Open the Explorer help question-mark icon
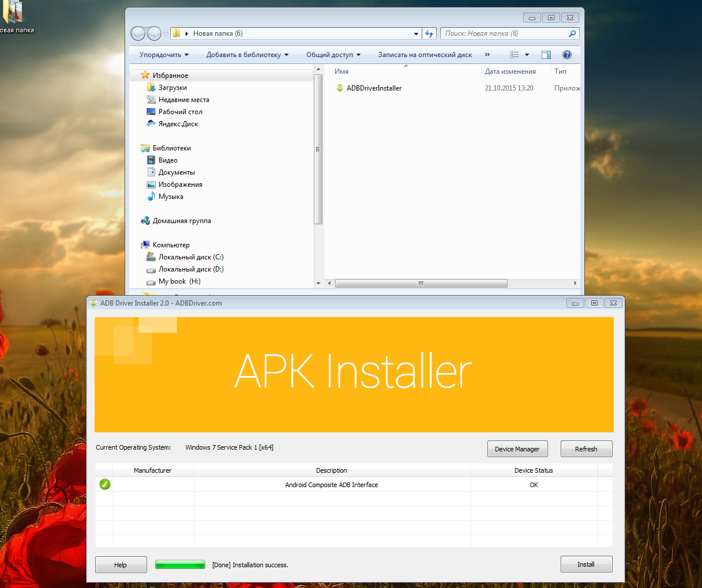Screen dimensions: 702x588 tap(566, 55)
